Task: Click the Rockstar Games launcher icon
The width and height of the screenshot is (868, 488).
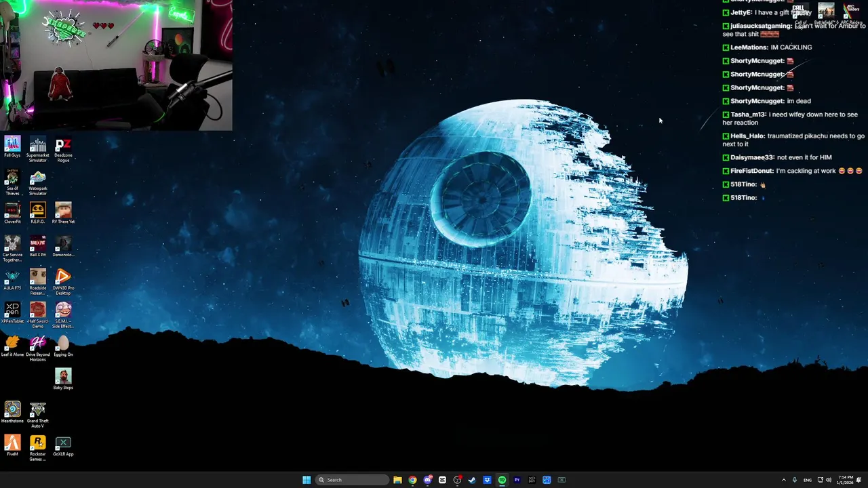Action: 38,449
